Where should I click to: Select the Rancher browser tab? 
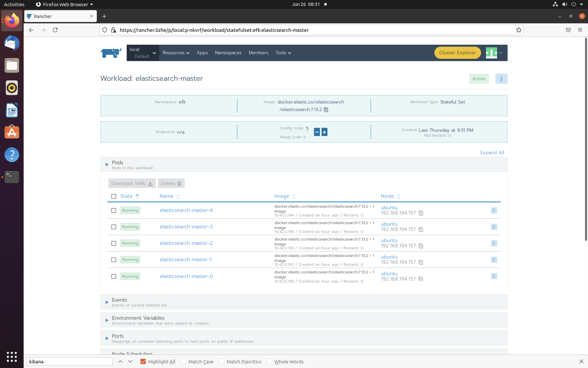point(60,16)
